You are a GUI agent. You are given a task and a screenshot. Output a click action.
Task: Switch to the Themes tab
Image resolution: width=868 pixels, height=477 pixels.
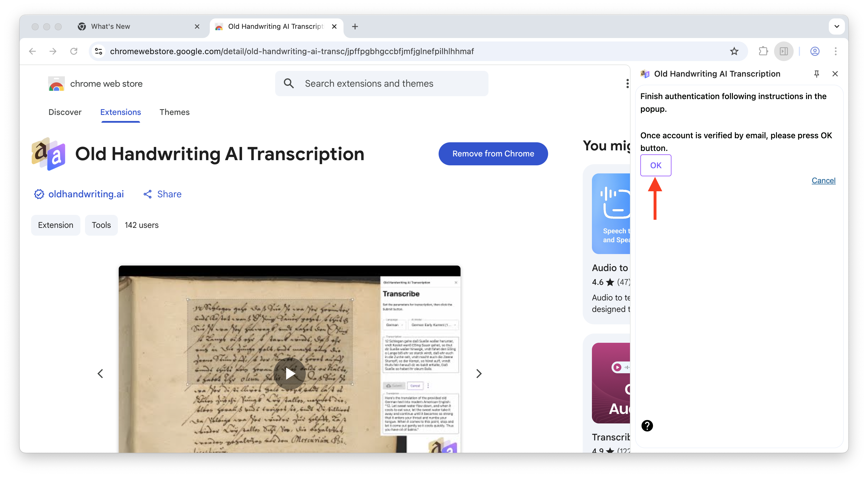(174, 112)
